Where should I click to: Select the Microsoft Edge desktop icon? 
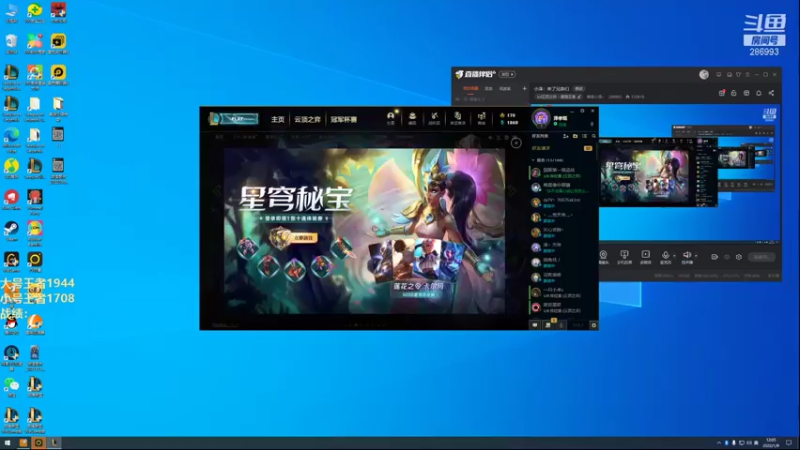(x=12, y=140)
